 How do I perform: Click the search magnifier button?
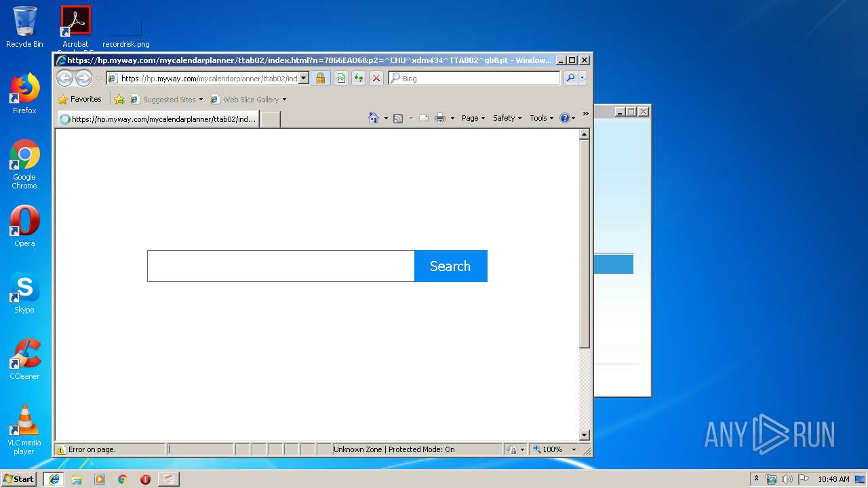click(570, 78)
